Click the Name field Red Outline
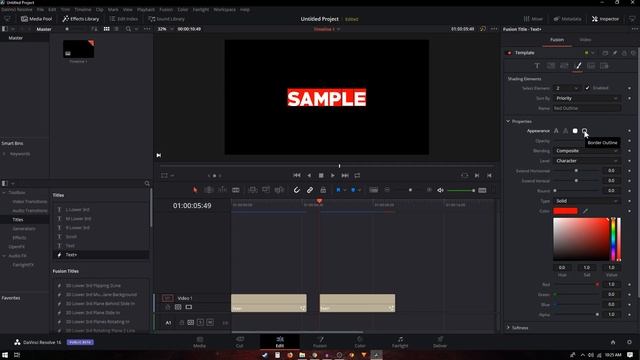This screenshot has width=640, height=360. [x=587, y=108]
